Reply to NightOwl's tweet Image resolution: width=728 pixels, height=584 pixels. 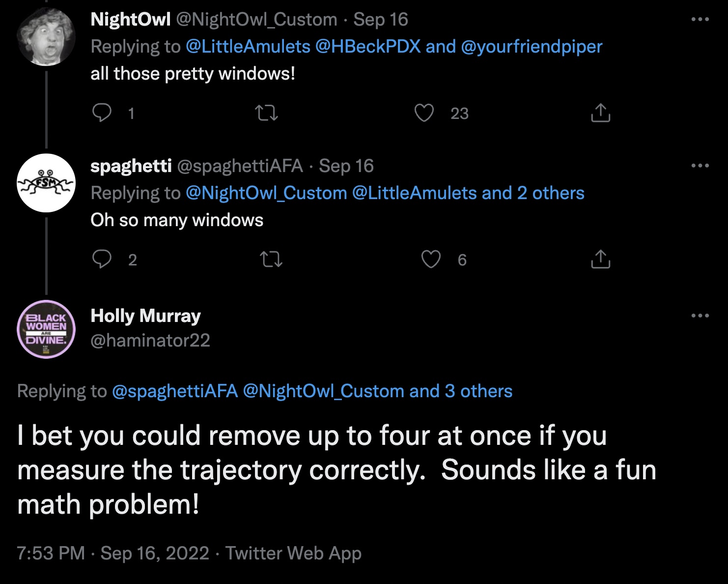click(102, 113)
